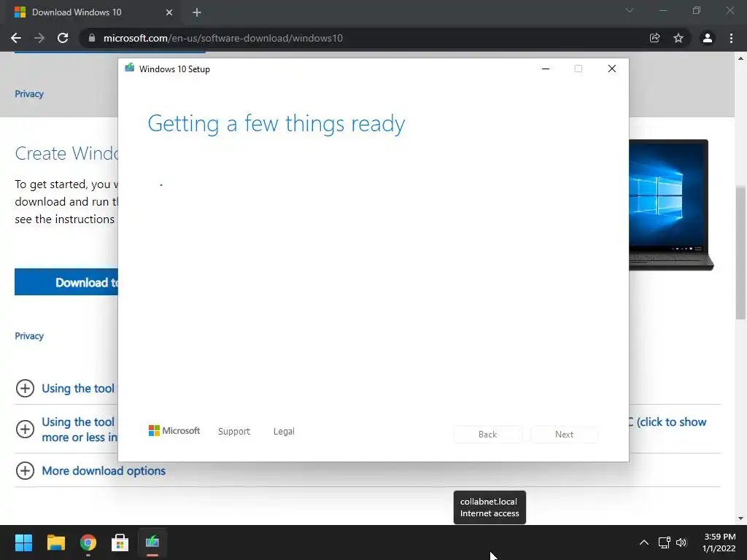Expand 'Using the tool more or less' section
This screenshot has height=560, width=747.
(x=25, y=429)
